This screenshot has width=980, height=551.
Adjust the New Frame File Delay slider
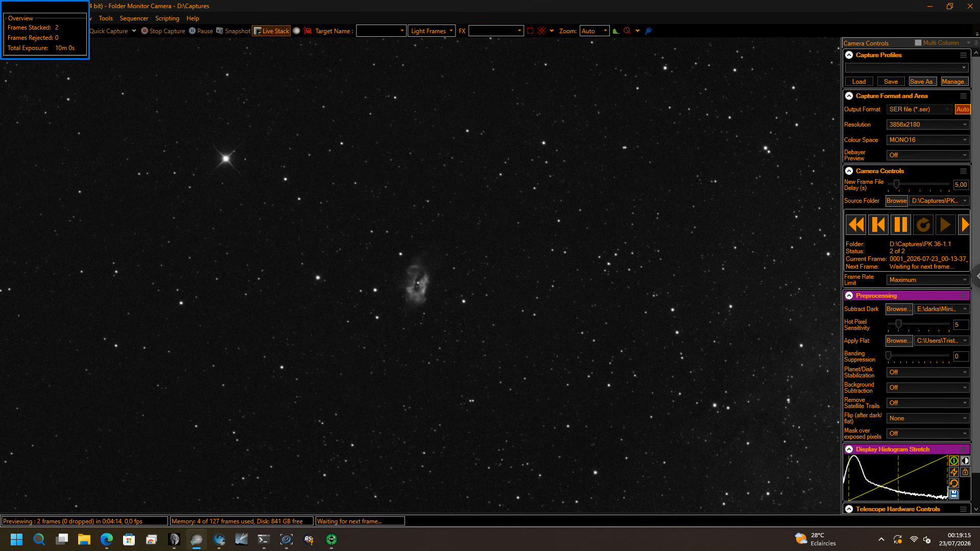896,184
